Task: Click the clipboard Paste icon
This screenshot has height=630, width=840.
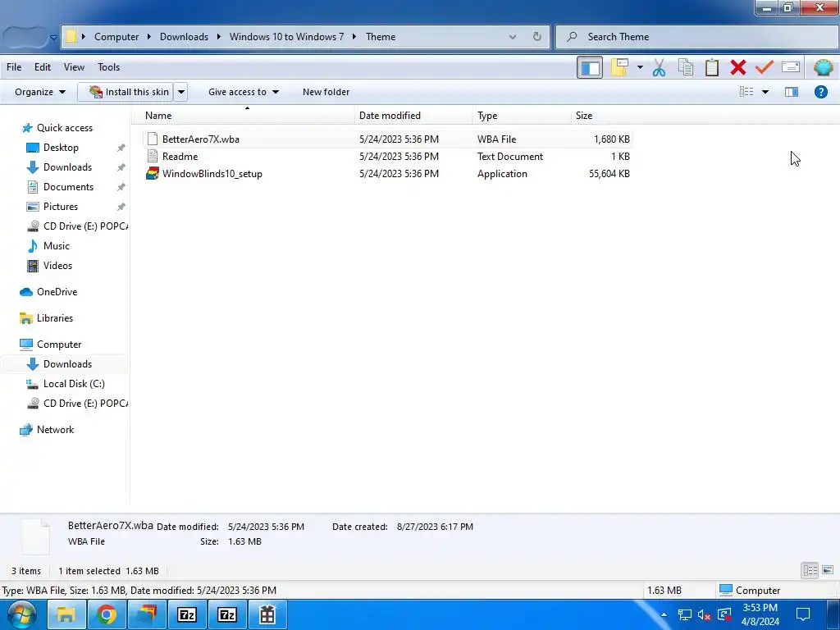Action: (x=712, y=67)
